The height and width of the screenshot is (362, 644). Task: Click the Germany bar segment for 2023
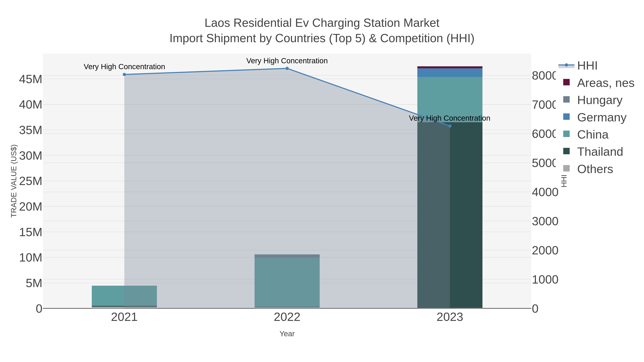click(x=450, y=73)
